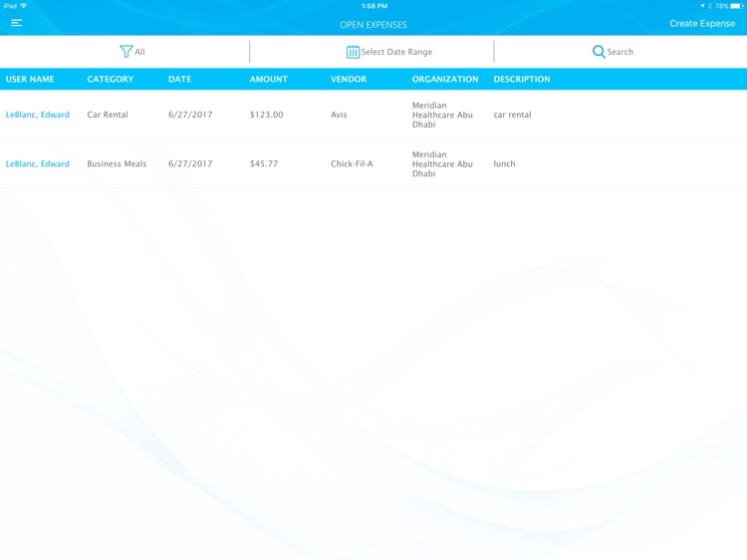Tap the location arrow in status bar
This screenshot has width=747, height=560.
(702, 6)
